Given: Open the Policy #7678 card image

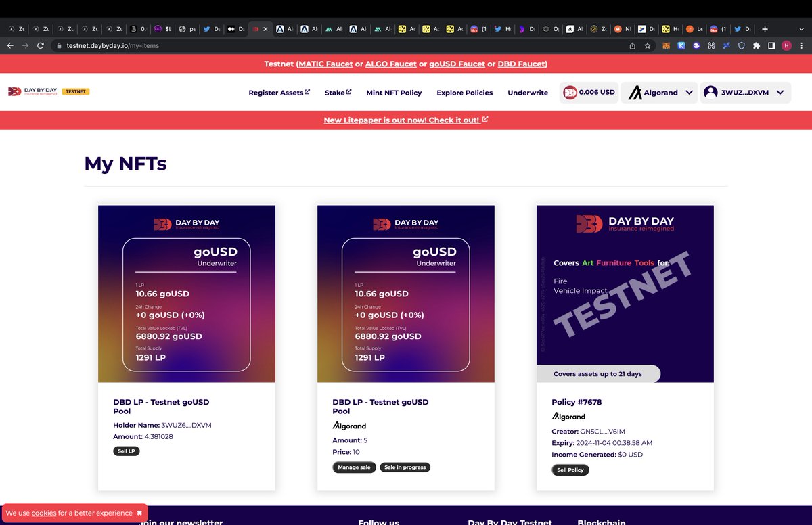Looking at the screenshot, I should tap(625, 294).
